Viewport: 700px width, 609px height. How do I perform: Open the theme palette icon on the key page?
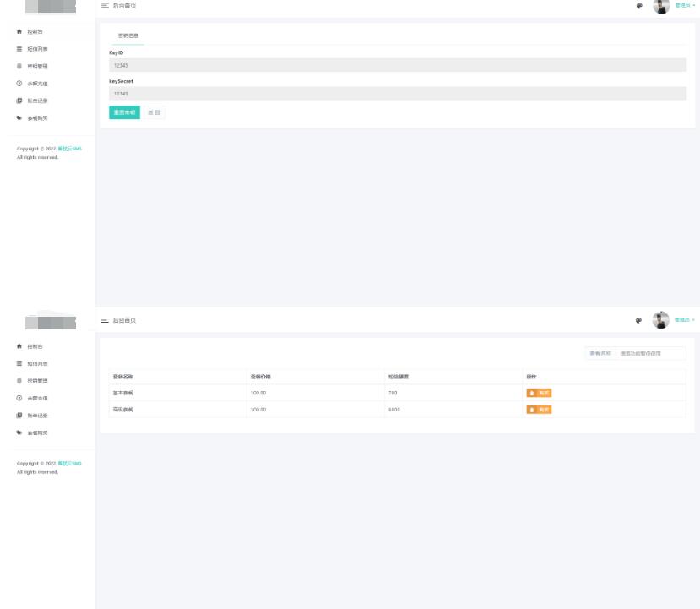point(638,6)
